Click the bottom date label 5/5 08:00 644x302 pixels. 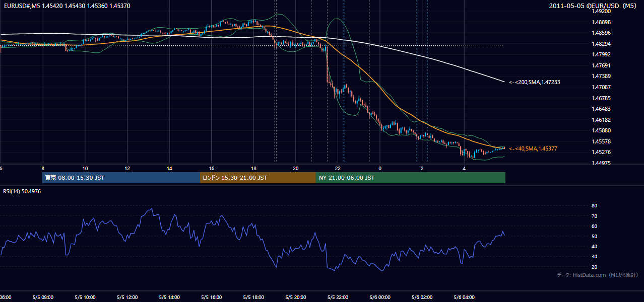point(43,297)
